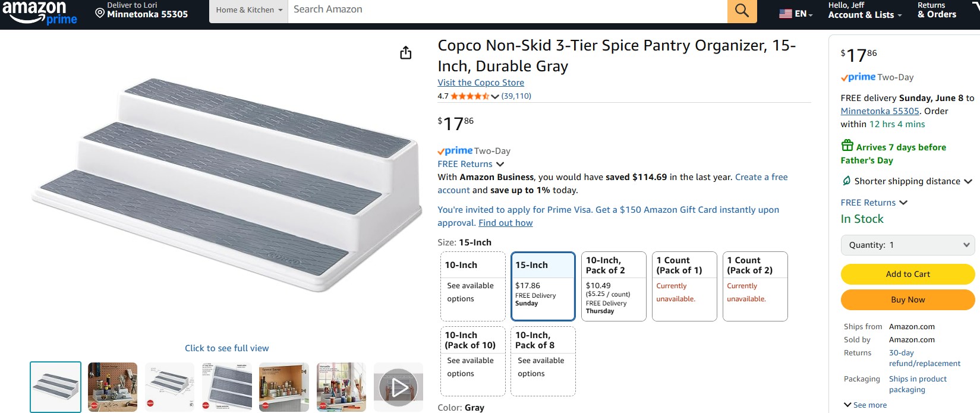The width and height of the screenshot is (980, 413).
Task: Click the Add to Cart button
Action: 907,274
